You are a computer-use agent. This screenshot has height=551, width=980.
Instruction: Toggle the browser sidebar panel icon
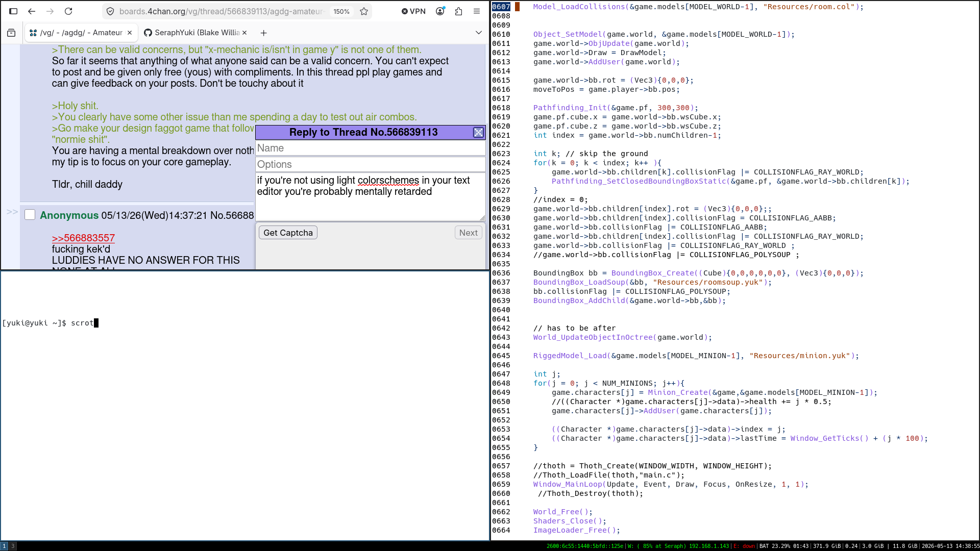[x=13, y=11]
